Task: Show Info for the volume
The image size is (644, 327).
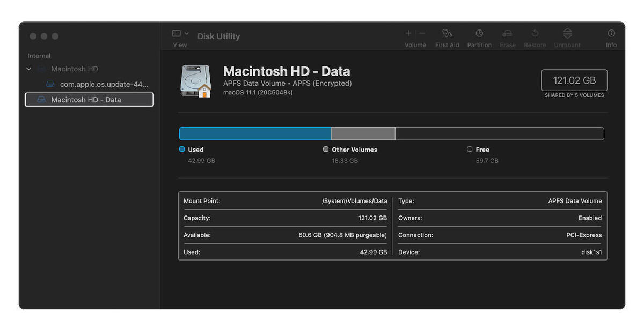Action: pos(611,33)
